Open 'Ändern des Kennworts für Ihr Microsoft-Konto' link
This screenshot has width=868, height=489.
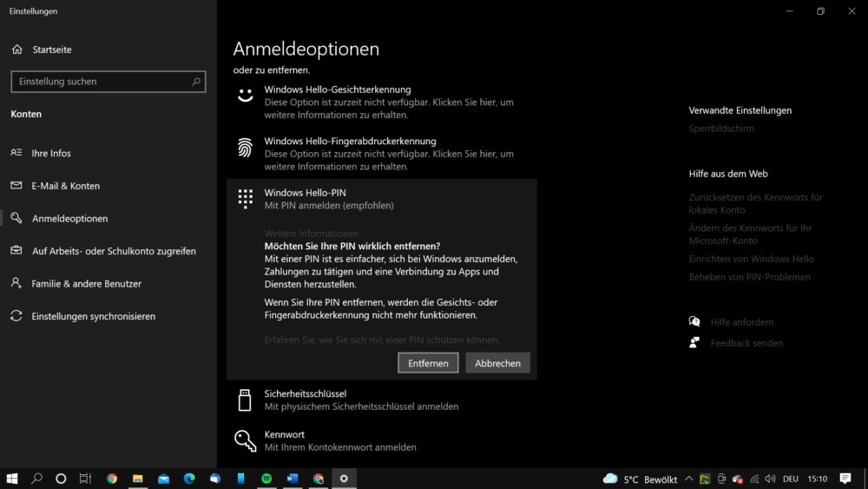[x=750, y=235]
